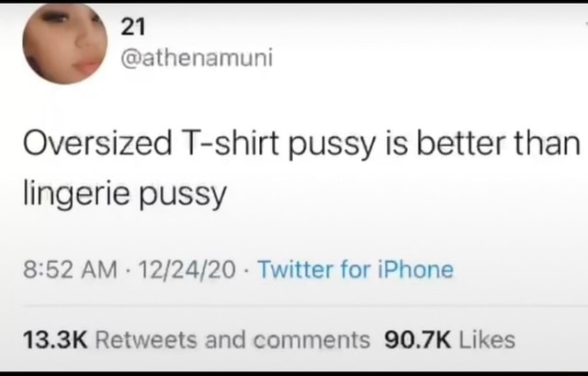This screenshot has width=588, height=376.
Task: Click the word "comments" in stats row
Action: (x=311, y=341)
